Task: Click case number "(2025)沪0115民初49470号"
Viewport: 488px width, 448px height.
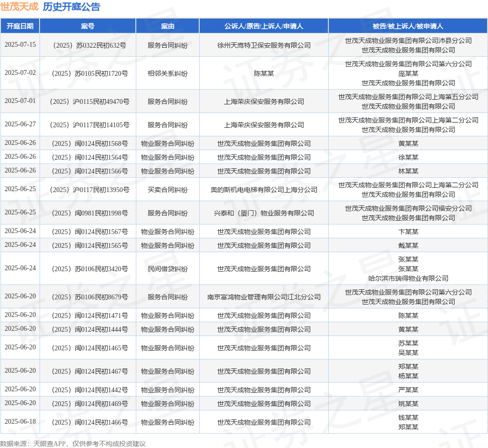Action: (x=90, y=102)
